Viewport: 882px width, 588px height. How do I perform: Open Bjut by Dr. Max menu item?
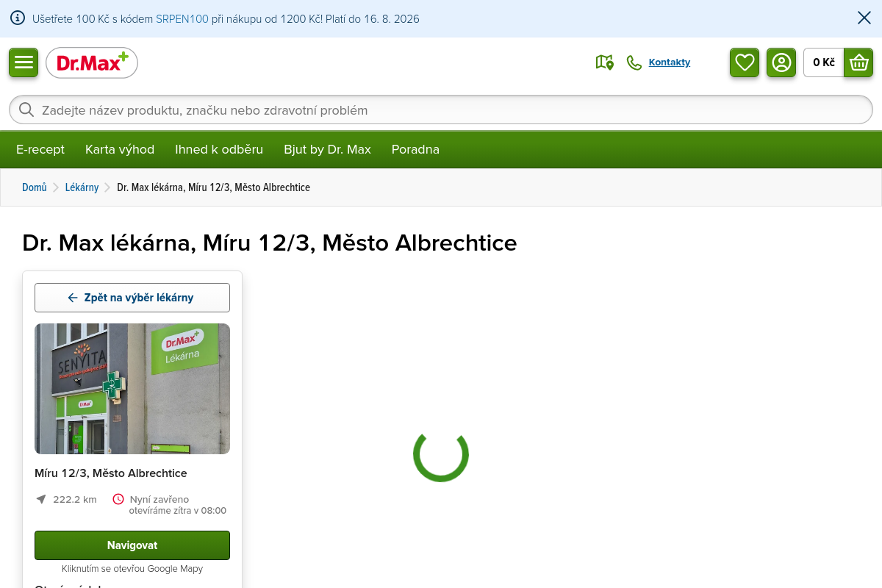pos(327,150)
